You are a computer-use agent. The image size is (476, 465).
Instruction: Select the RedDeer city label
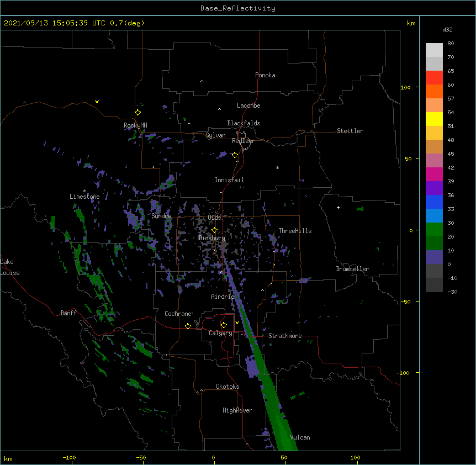pyautogui.click(x=243, y=141)
